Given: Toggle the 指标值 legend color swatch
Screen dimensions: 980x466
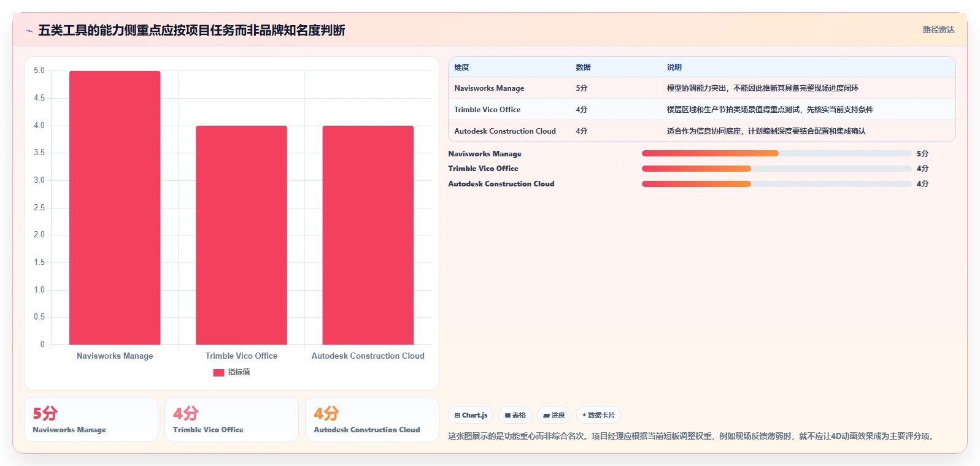Looking at the screenshot, I should point(218,372).
